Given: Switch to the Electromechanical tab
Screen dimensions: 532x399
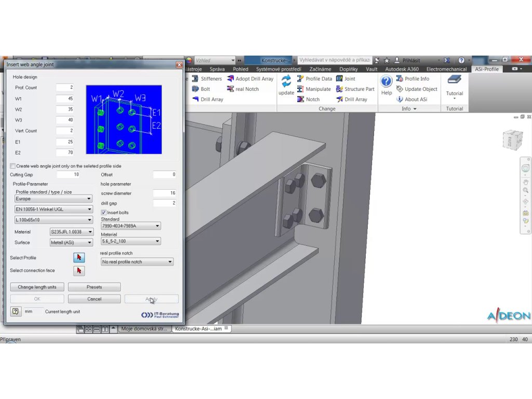Looking at the screenshot, I should tap(446, 69).
